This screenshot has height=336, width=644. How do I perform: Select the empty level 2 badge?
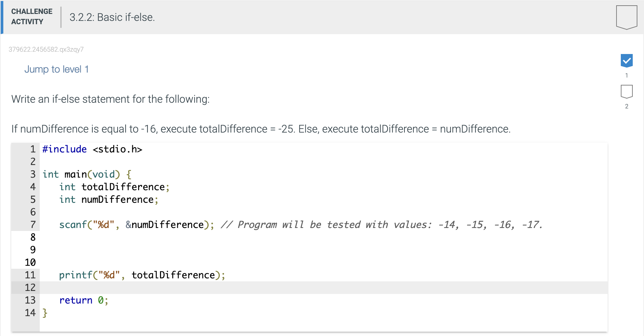(x=626, y=91)
